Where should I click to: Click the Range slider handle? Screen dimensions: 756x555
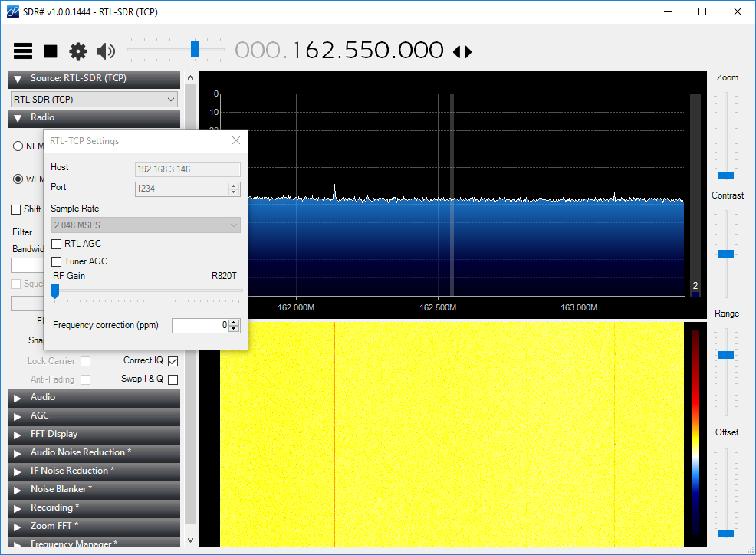(x=725, y=355)
